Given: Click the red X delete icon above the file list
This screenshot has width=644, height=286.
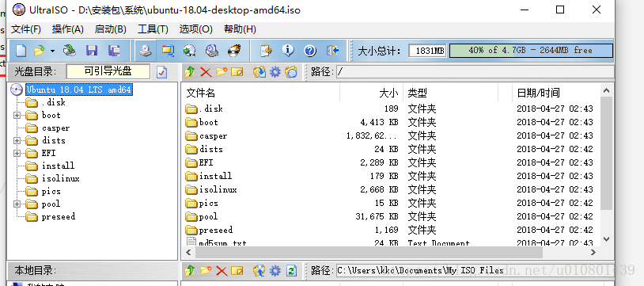Looking at the screenshot, I should 206,72.
